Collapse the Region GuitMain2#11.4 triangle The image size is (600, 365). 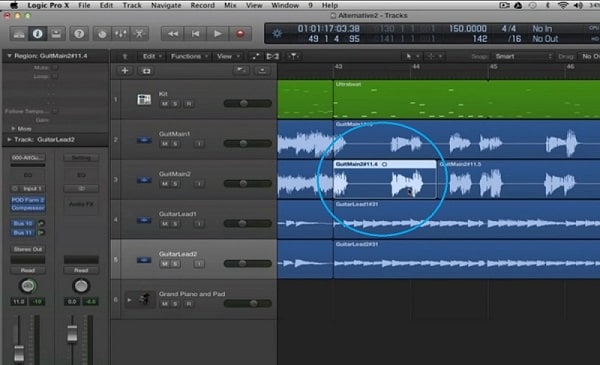pyautogui.click(x=9, y=56)
